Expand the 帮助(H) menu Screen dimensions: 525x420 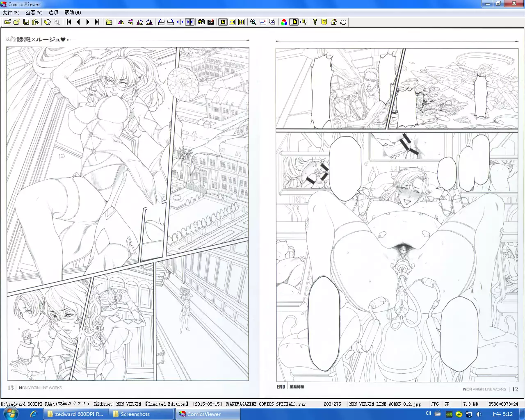(73, 13)
